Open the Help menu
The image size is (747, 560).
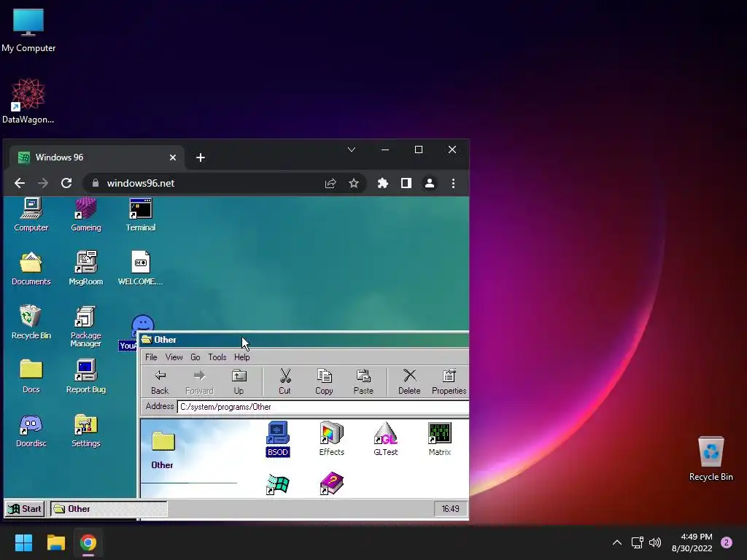pyautogui.click(x=242, y=357)
